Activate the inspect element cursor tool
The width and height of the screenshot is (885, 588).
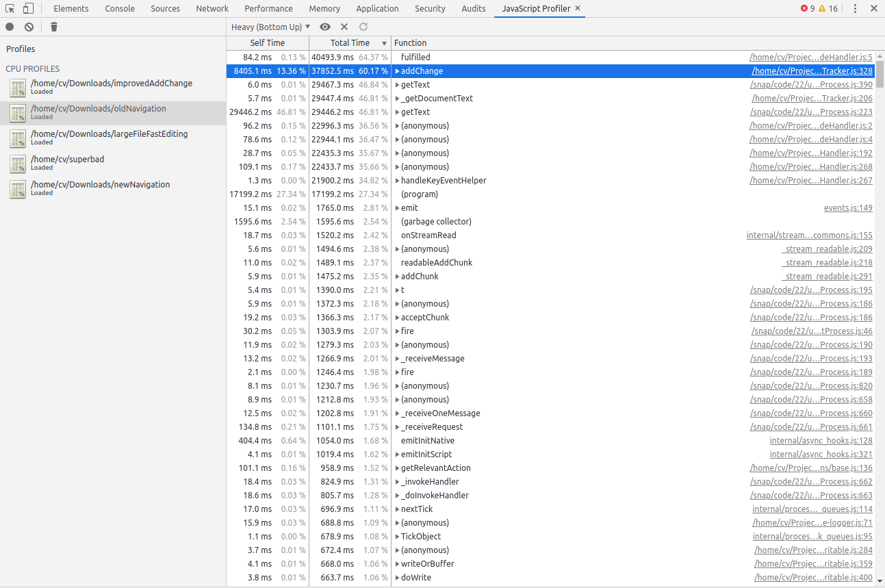coord(10,8)
